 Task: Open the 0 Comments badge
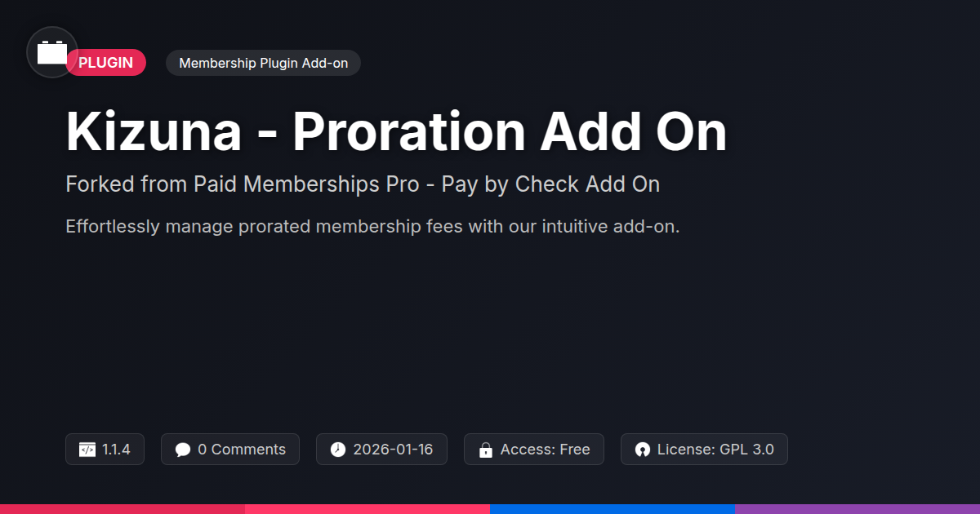click(x=230, y=450)
